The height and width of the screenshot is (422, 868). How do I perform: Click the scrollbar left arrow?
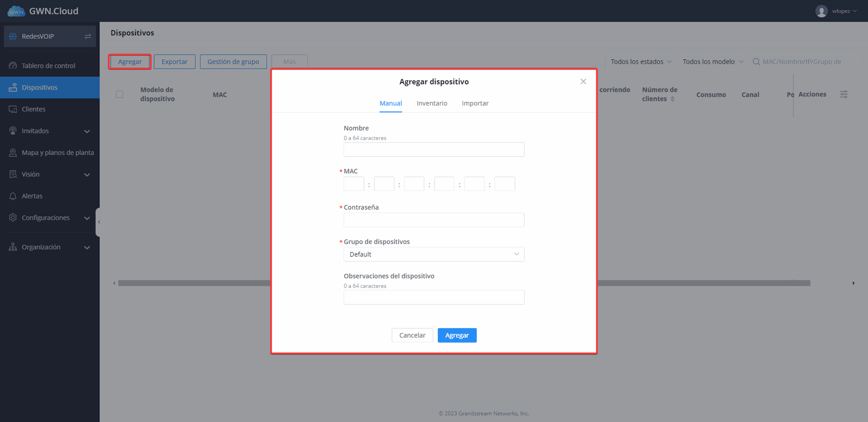pyautogui.click(x=114, y=283)
